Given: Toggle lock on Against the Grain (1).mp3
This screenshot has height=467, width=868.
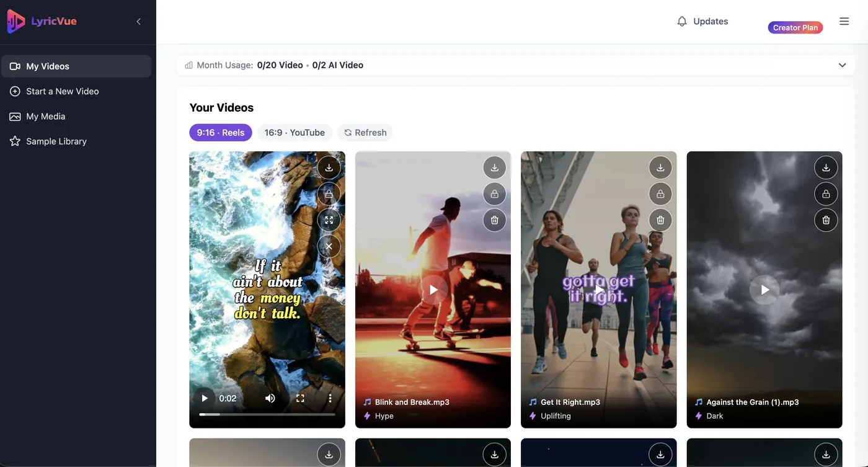Looking at the screenshot, I should [x=826, y=193].
